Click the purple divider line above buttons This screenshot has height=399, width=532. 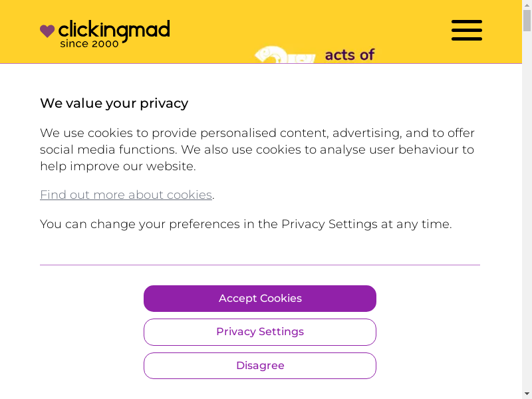pyautogui.click(x=259, y=265)
